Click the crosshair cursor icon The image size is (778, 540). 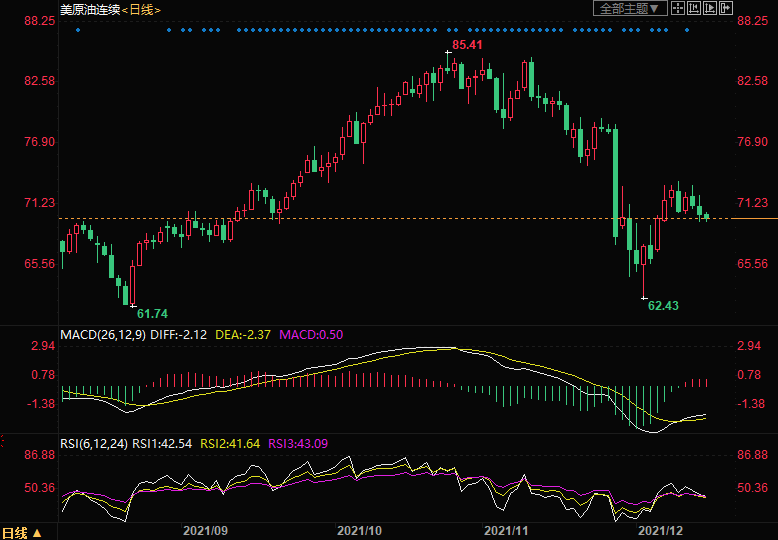point(677,9)
